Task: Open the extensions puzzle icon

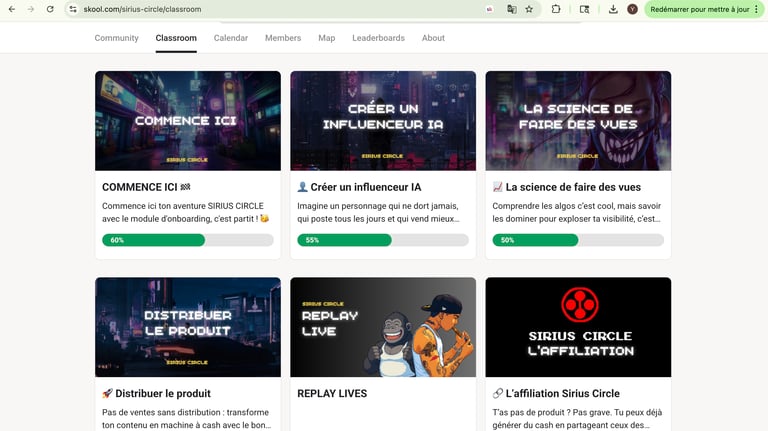Action: tap(556, 9)
